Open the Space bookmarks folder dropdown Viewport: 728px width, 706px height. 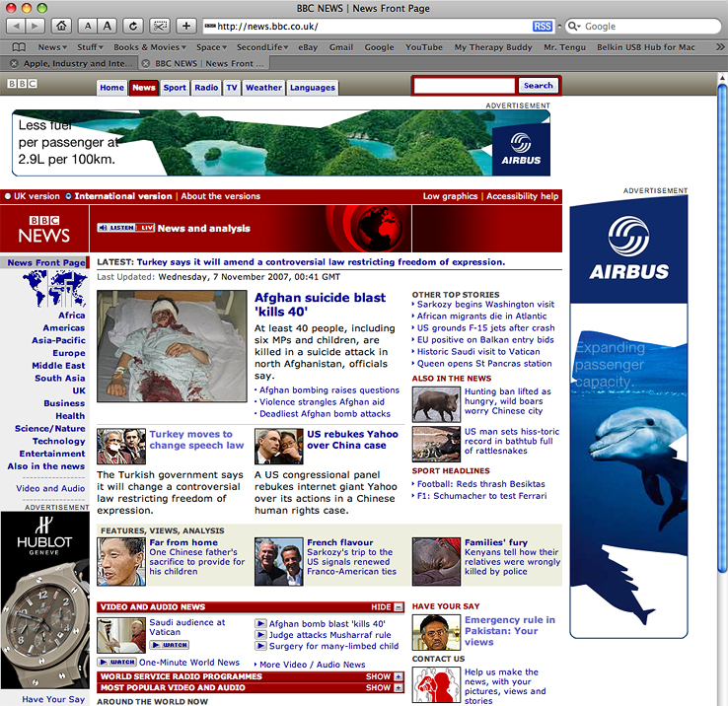tap(211, 47)
